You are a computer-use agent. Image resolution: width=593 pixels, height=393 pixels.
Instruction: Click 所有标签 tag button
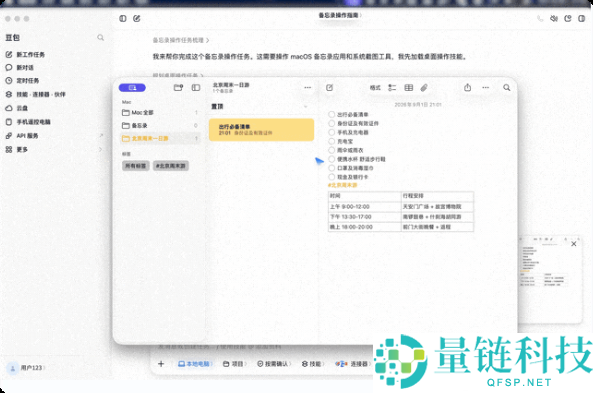coord(135,166)
